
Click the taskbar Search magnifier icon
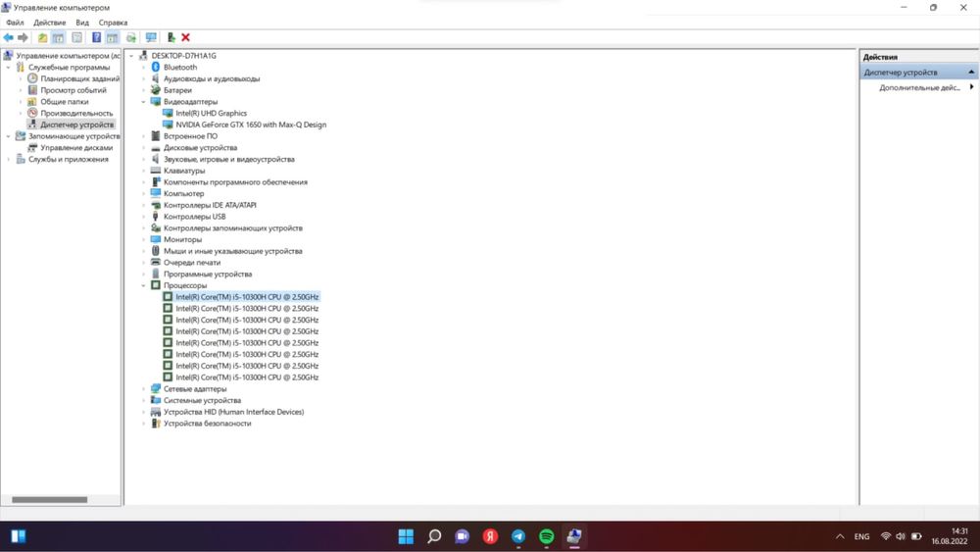434,536
